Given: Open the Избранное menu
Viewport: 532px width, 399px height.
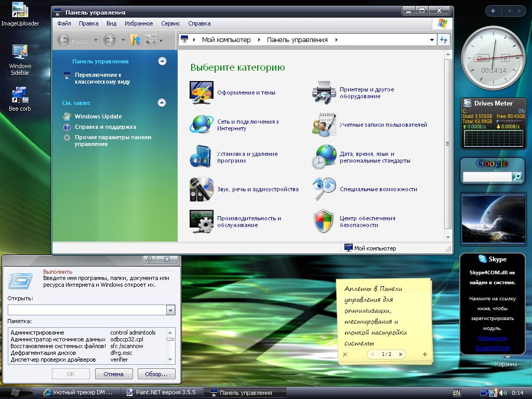Looking at the screenshot, I should pyautogui.click(x=139, y=23).
